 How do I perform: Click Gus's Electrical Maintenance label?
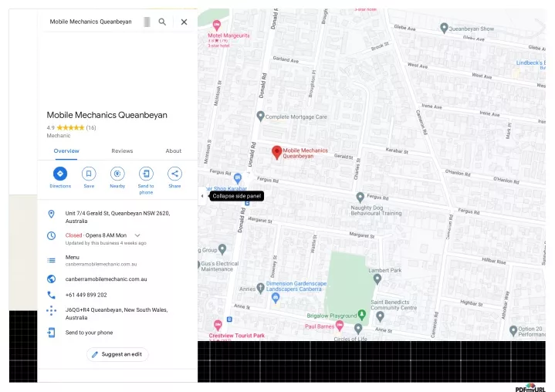click(220, 266)
